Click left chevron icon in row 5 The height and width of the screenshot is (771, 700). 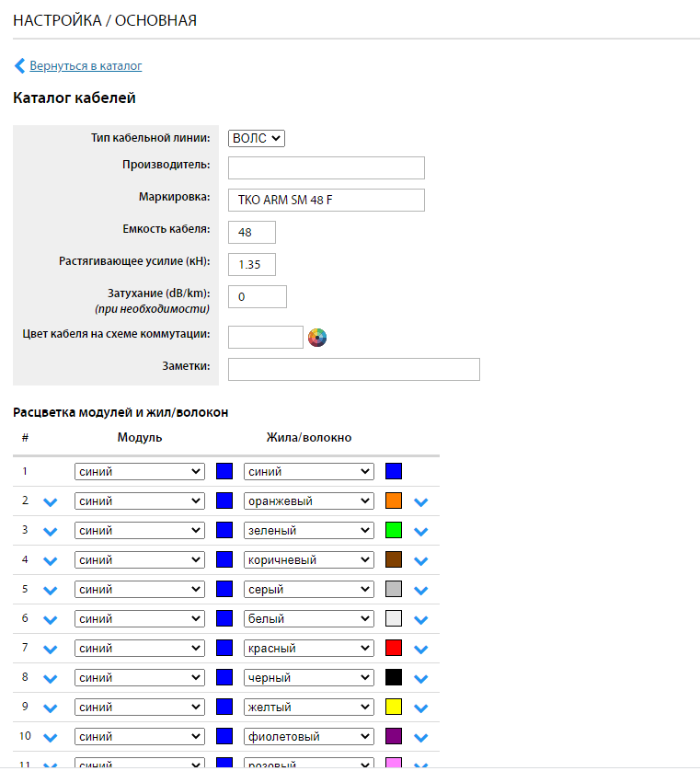pos(51,591)
